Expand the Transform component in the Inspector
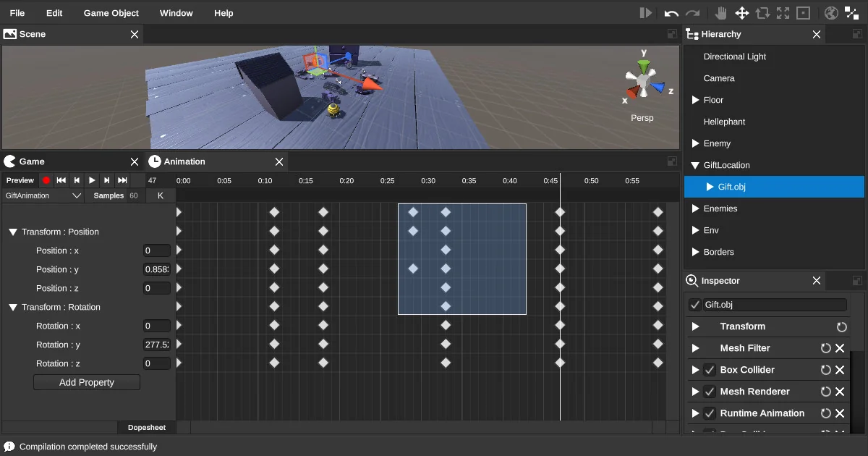The height and width of the screenshot is (456, 868). click(695, 326)
